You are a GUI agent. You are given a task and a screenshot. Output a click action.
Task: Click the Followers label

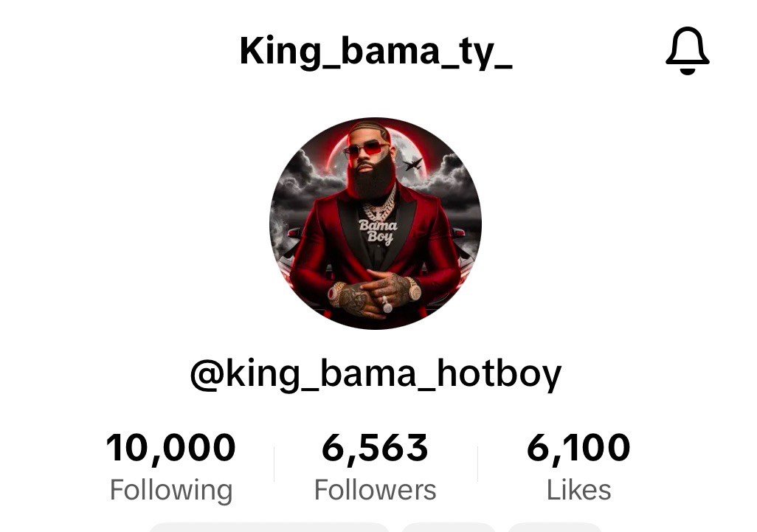[375, 490]
